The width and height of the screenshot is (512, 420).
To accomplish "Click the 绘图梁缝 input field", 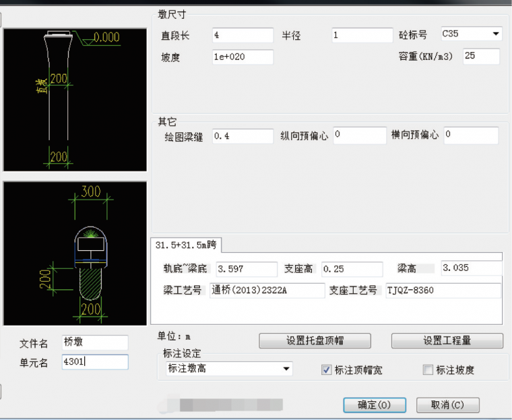I will pos(243,136).
